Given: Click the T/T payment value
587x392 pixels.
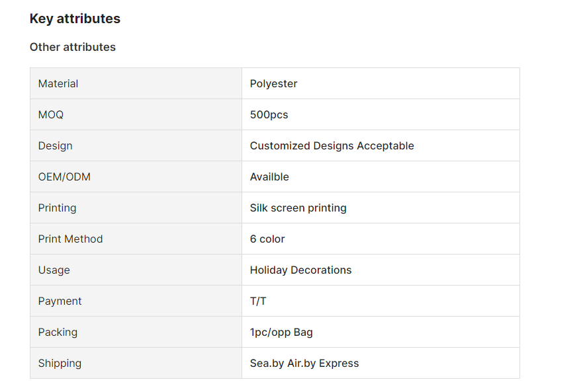Looking at the screenshot, I should coord(258,301).
